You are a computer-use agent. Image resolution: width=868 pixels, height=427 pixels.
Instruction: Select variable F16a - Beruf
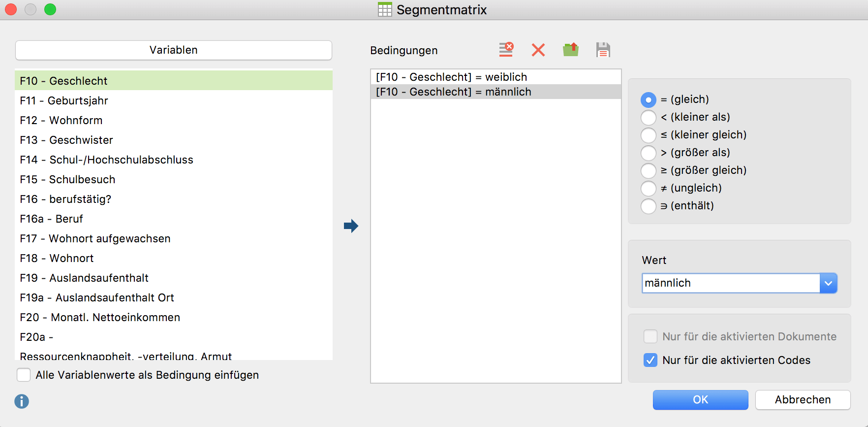174,219
